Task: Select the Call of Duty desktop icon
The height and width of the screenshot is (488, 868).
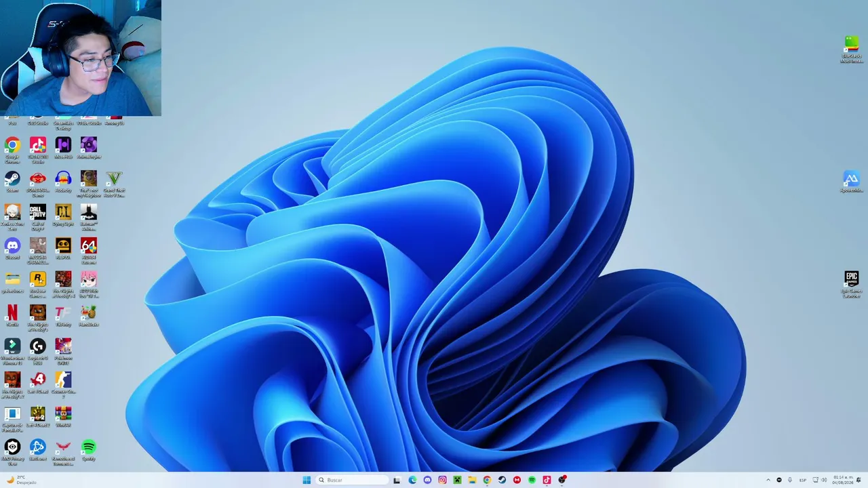Action: tap(38, 216)
